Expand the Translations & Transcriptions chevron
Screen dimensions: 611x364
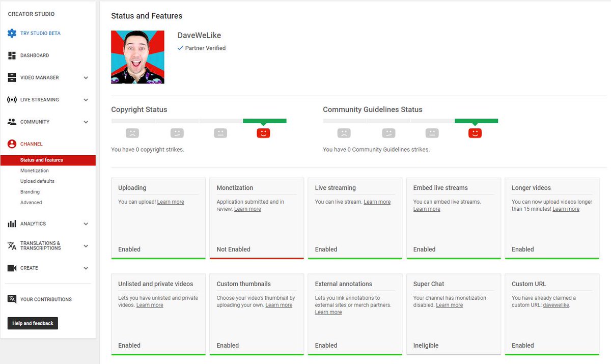click(86, 246)
